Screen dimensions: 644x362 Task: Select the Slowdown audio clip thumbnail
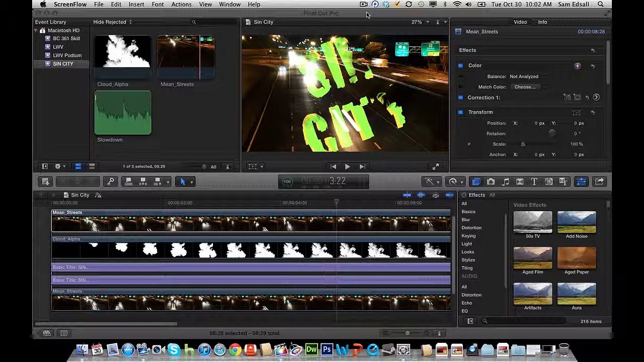(x=123, y=113)
